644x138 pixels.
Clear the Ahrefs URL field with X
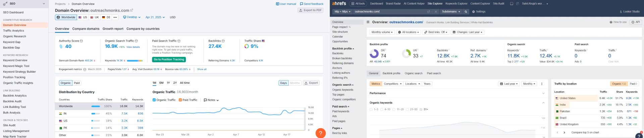(436, 12)
